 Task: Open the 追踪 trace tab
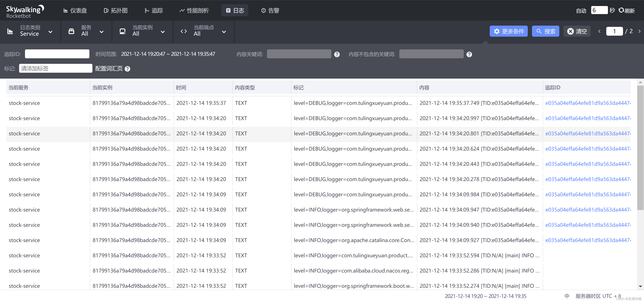[x=153, y=11]
